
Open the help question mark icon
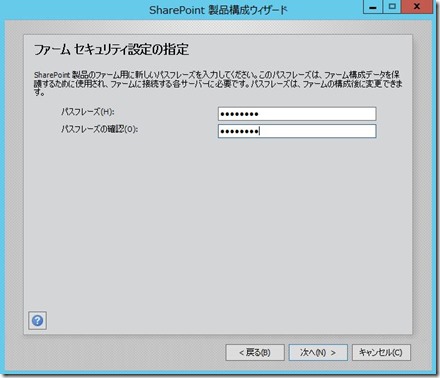[x=37, y=321]
